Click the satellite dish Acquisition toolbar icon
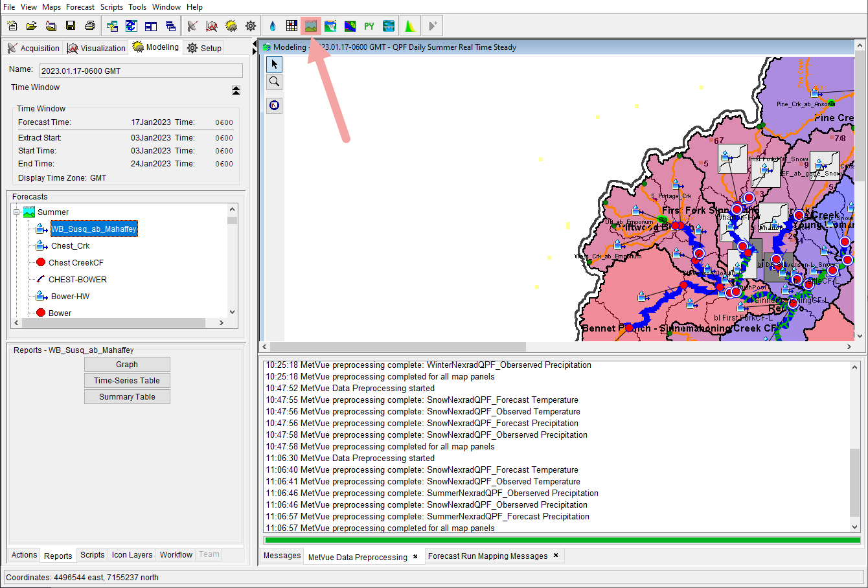 tap(192, 26)
